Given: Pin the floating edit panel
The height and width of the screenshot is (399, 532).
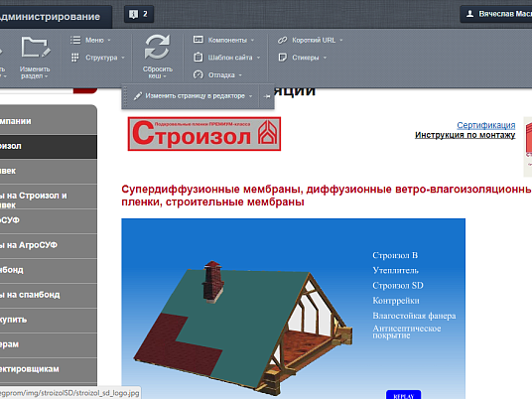Looking at the screenshot, I should pyautogui.click(x=267, y=96).
